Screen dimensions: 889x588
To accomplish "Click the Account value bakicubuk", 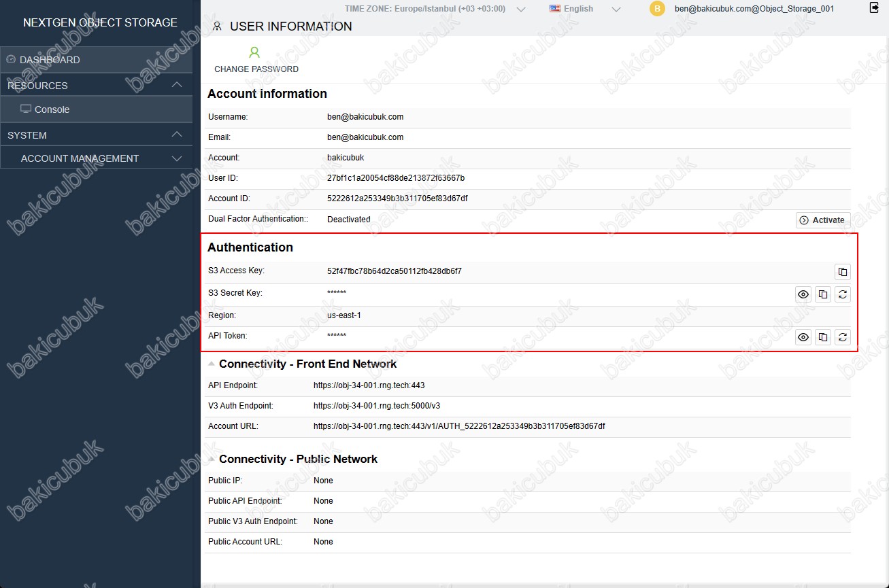I will (x=346, y=158).
